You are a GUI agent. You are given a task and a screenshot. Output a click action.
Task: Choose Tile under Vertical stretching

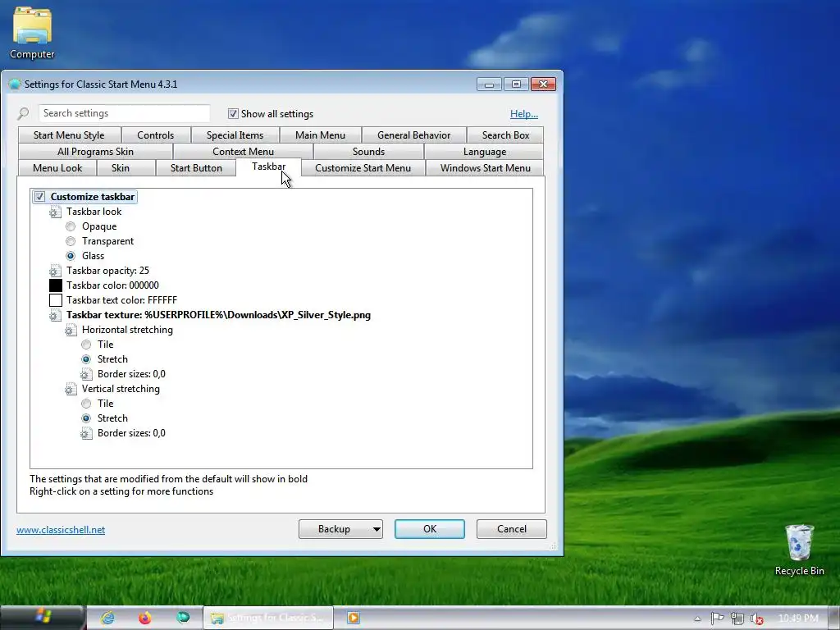[x=86, y=404]
